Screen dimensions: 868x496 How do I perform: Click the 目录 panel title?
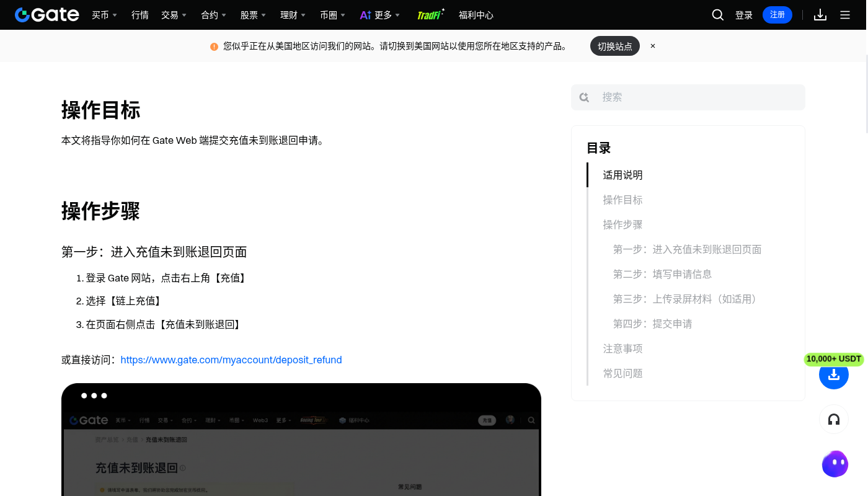click(599, 148)
